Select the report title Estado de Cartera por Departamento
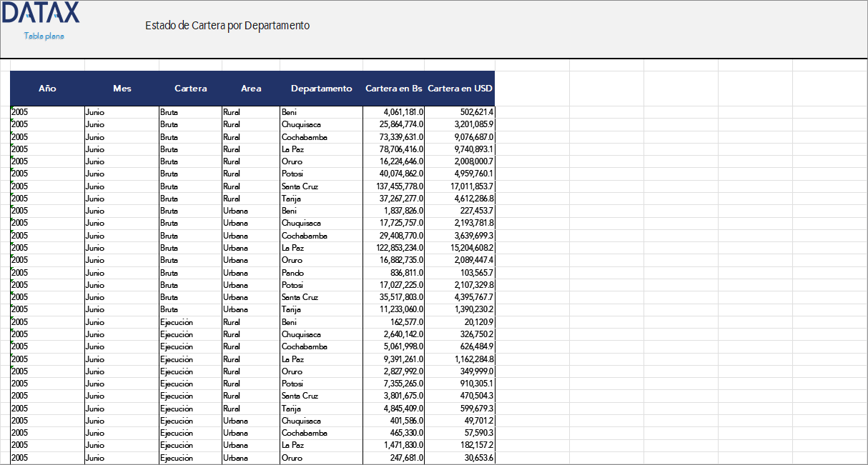Viewport: 868px width, 465px height. [227, 25]
